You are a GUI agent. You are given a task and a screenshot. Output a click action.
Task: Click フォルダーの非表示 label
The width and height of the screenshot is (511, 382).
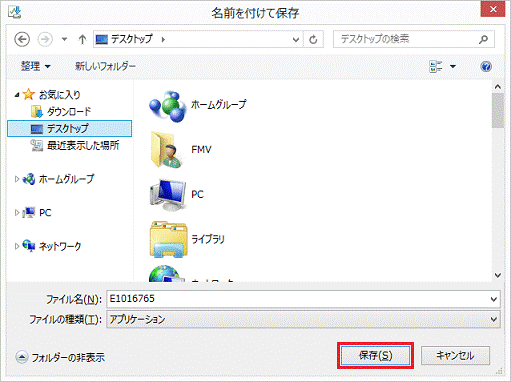[x=68, y=358]
